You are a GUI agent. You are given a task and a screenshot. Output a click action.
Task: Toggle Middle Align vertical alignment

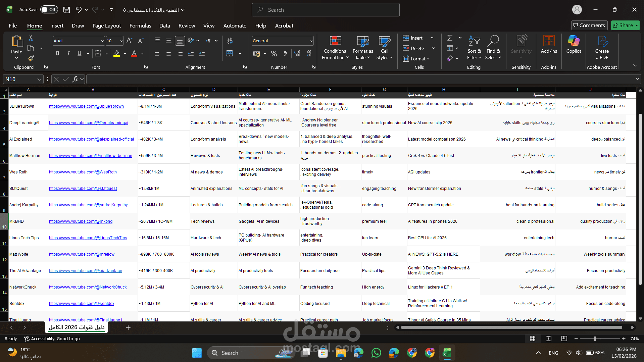[x=168, y=41]
